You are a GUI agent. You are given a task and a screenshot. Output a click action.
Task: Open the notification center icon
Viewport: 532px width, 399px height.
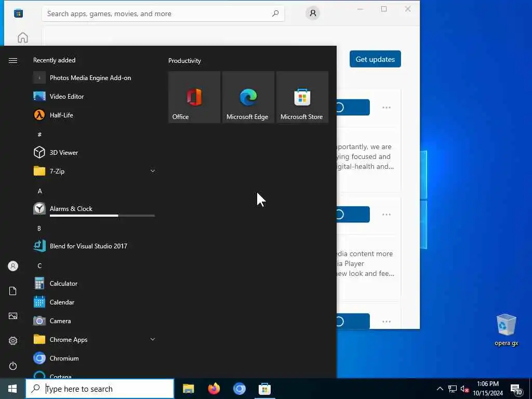coord(516,390)
